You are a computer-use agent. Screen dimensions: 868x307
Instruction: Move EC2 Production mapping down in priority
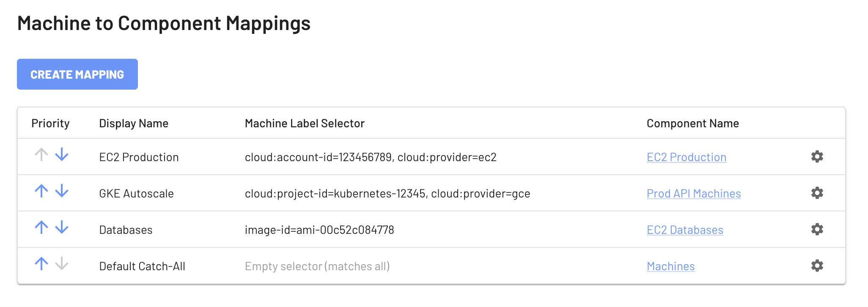[62, 154]
